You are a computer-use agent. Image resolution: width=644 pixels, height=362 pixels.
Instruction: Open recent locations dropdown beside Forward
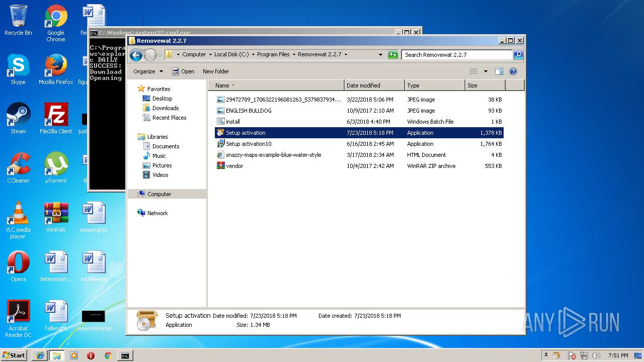click(159, 55)
